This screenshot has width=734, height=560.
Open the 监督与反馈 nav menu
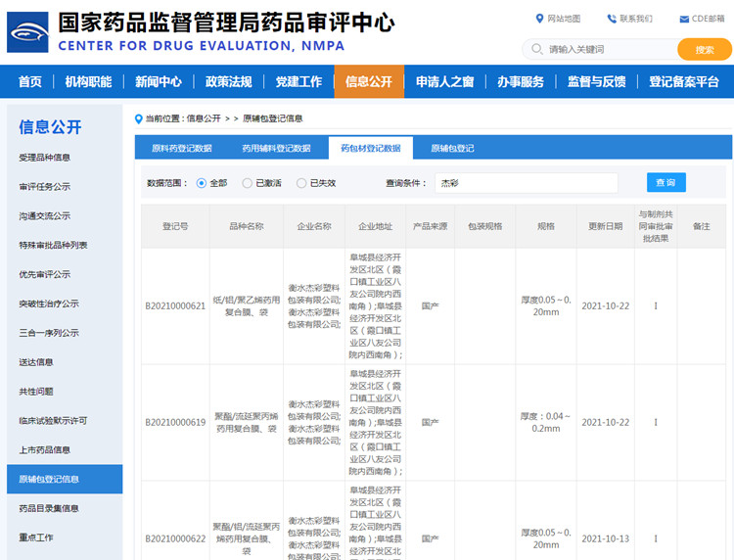(597, 81)
